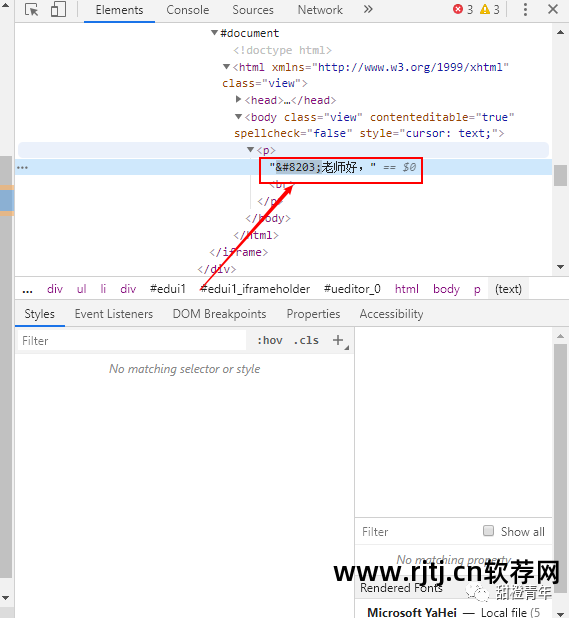569x618 pixels.
Task: Open the DevTools three-dot menu
Action: click(525, 9)
